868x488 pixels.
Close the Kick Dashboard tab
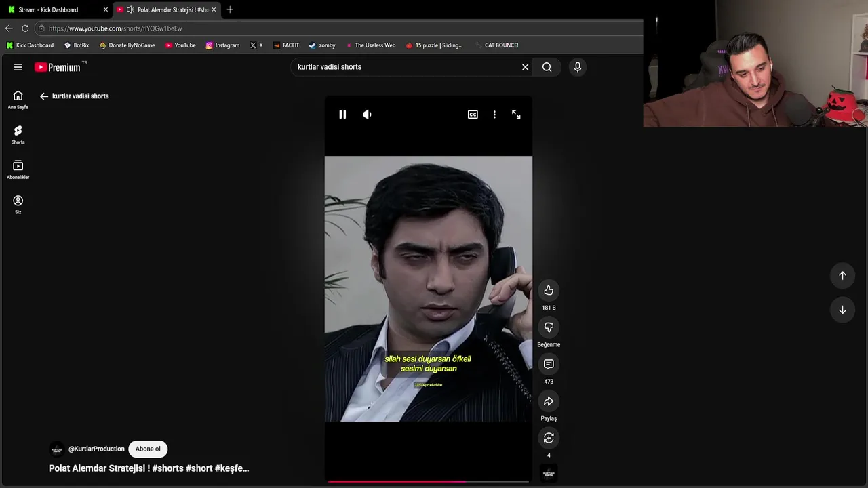point(105,9)
